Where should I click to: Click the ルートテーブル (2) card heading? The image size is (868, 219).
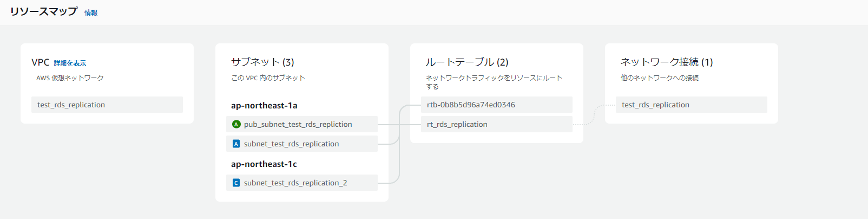[x=466, y=62]
